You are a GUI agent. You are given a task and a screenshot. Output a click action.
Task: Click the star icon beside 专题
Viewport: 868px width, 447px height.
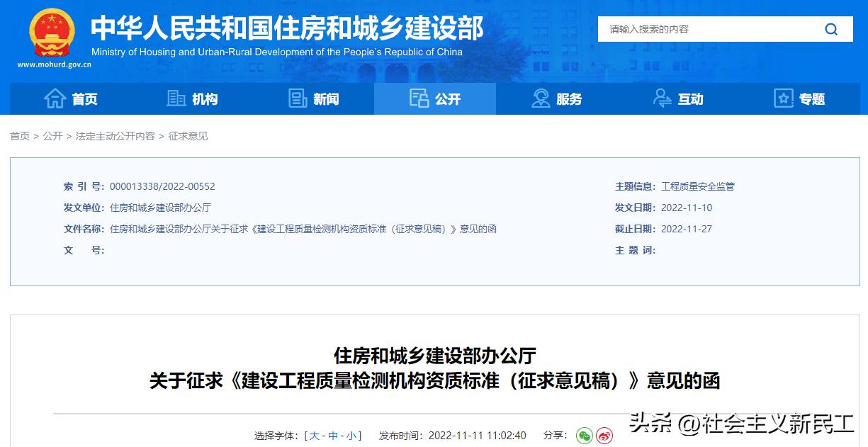783,99
